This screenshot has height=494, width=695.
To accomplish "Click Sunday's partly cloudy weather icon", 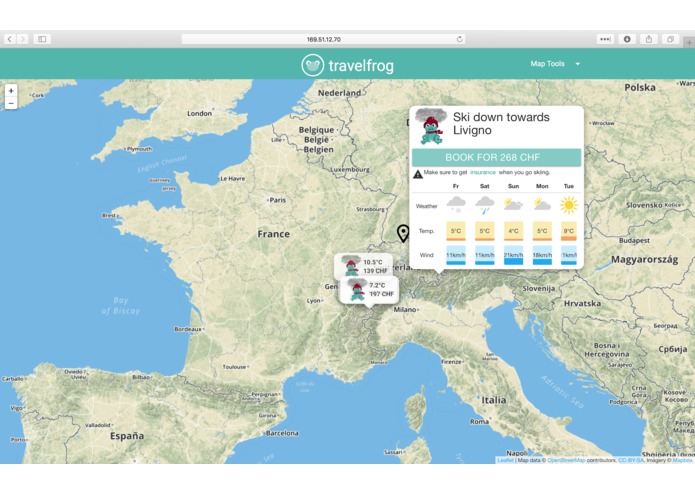I will (x=513, y=205).
